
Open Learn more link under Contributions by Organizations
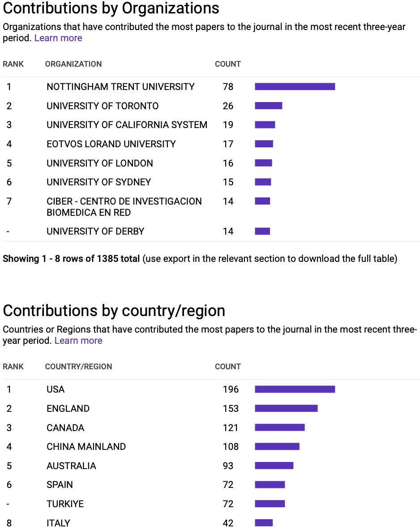point(58,38)
